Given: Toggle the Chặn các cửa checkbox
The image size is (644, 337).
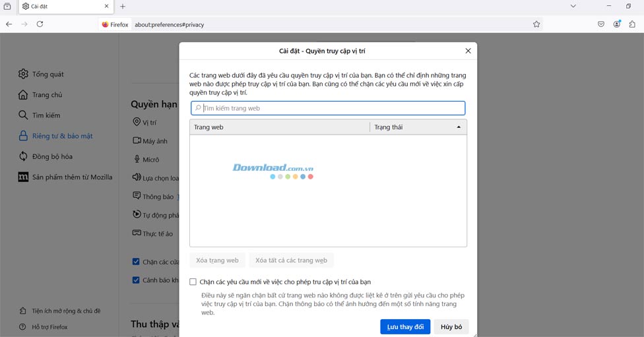Looking at the screenshot, I should coord(136,261).
